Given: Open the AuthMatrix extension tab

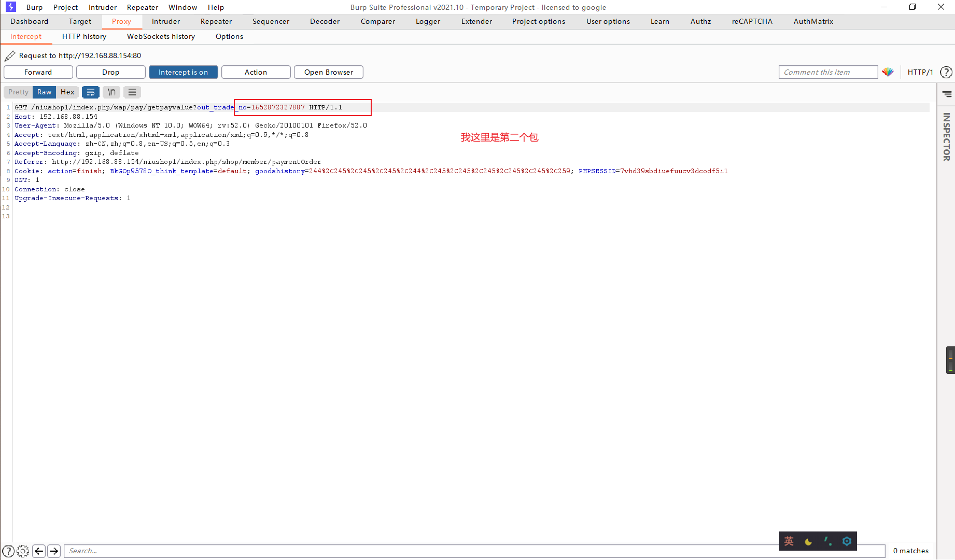Looking at the screenshot, I should tap(813, 21).
